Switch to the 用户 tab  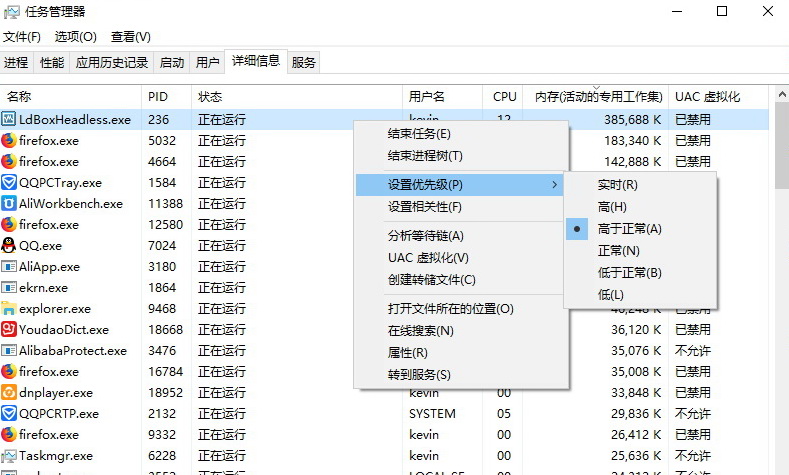(x=207, y=62)
